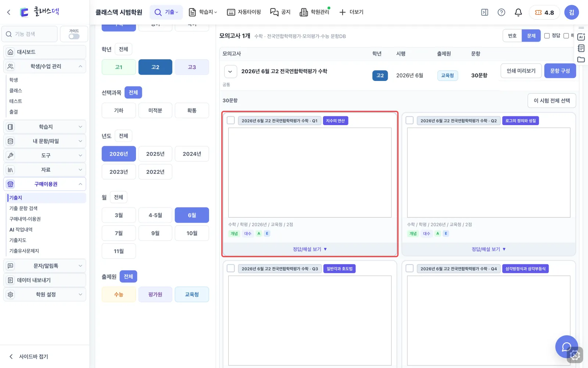Open the notifications bell
Viewport: 588px width, 368px height.
pos(518,12)
